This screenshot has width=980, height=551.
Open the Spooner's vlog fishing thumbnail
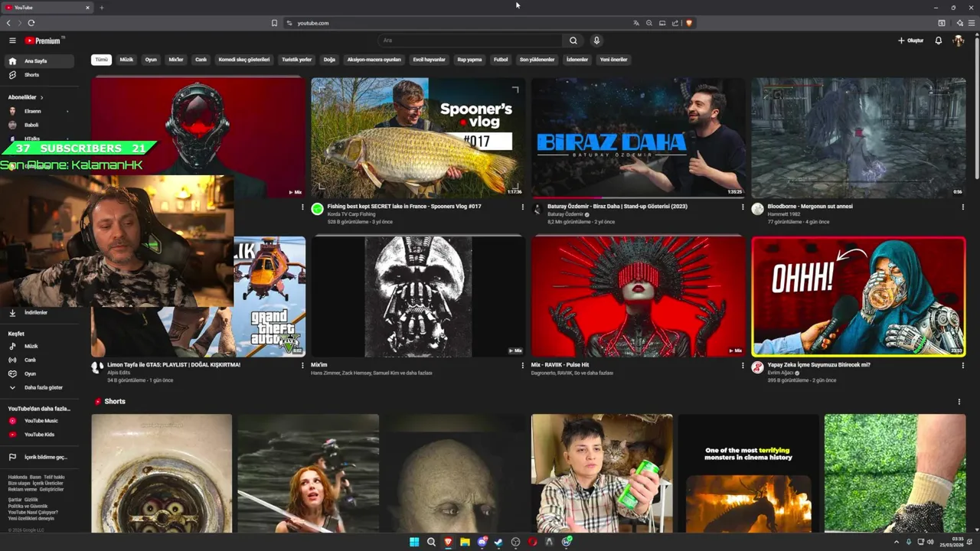click(418, 138)
